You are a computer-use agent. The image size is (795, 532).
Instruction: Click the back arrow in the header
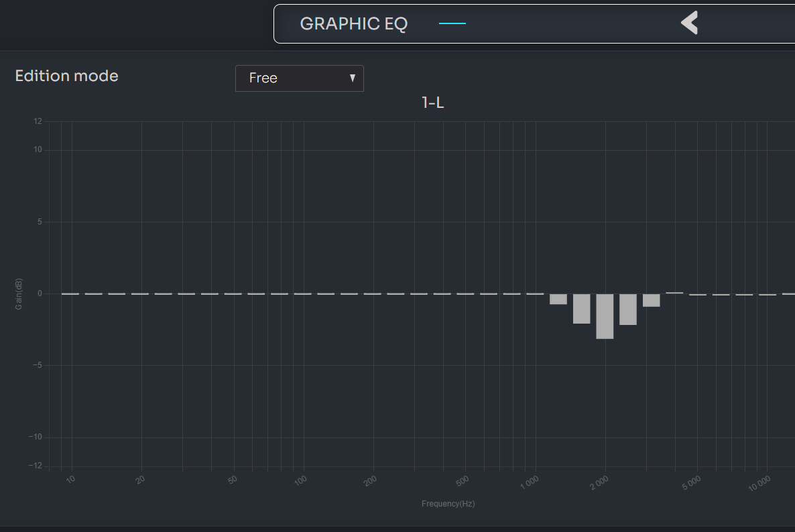click(689, 23)
